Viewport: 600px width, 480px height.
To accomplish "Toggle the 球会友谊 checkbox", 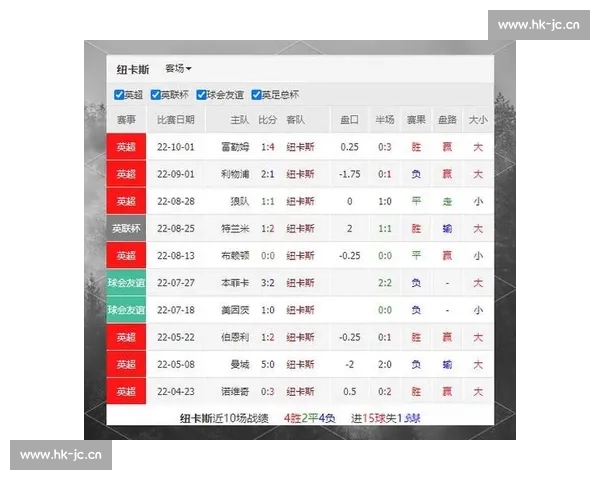I will [201, 95].
